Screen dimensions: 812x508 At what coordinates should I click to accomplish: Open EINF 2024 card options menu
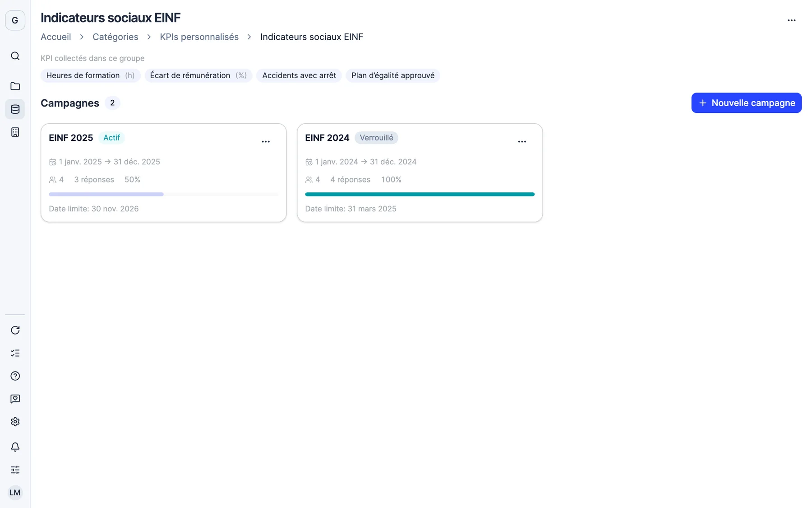point(522,142)
